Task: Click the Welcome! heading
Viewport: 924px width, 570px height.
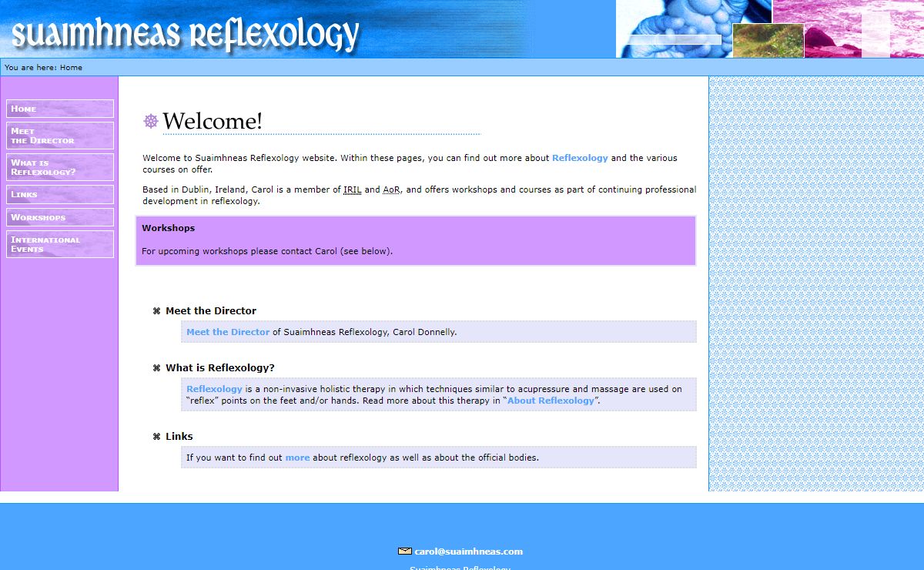Action: pyautogui.click(x=213, y=121)
